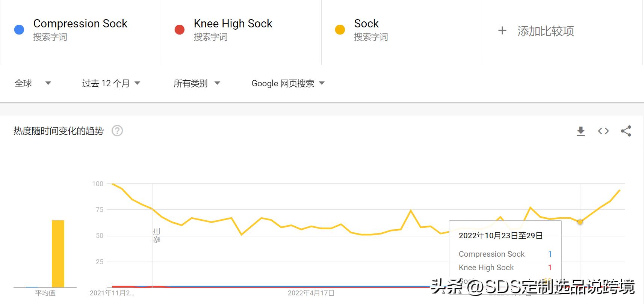Screen dimensions: 644x304
Task: Click the red Knee High Sock color dot
Action: click(179, 29)
